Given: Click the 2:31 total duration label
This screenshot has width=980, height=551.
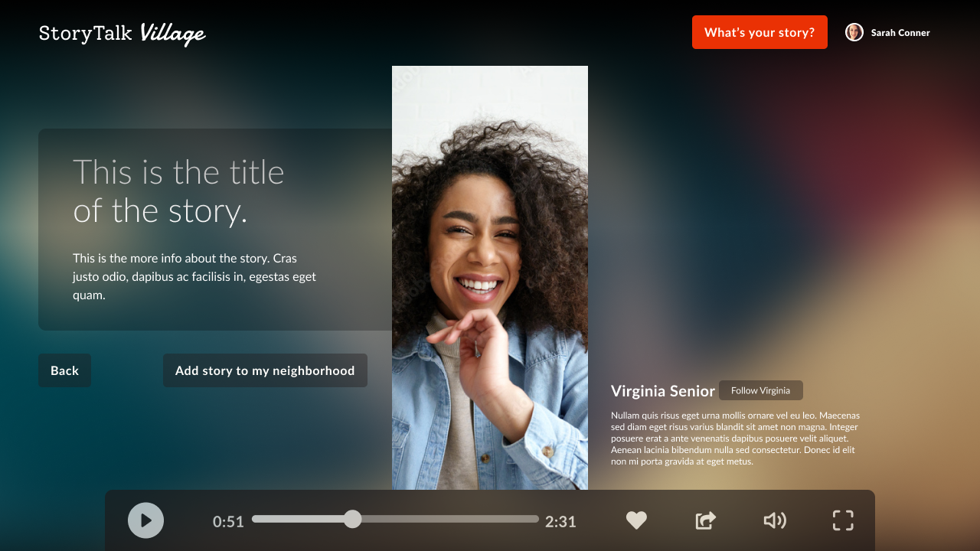Looking at the screenshot, I should click(x=560, y=522).
